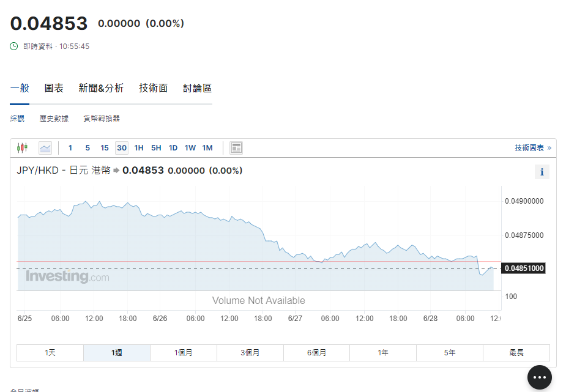This screenshot has width=566, height=392.
Task: Switch to candlestick chart type icon
Action: coord(23,148)
